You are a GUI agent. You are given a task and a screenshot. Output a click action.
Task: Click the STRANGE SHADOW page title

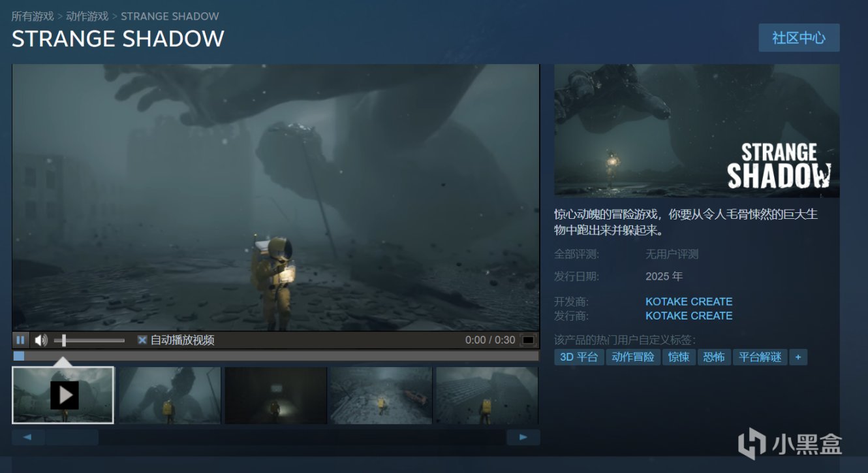pos(118,39)
